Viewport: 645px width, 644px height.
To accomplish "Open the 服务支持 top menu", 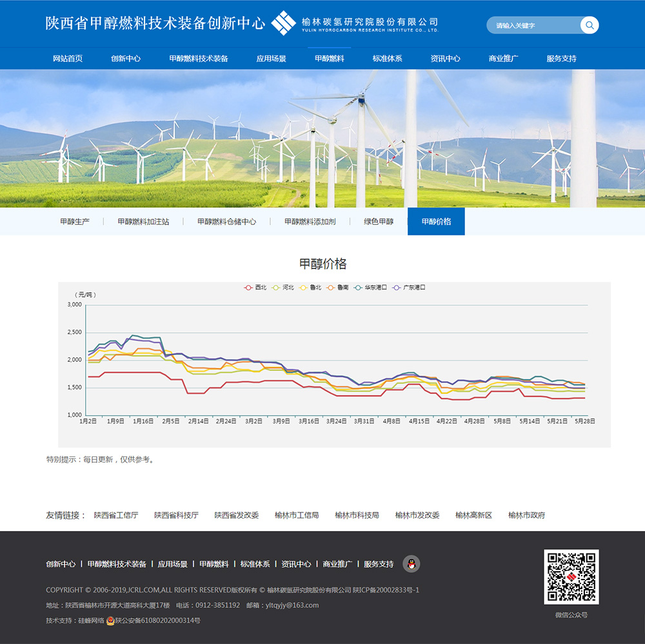I will point(561,59).
